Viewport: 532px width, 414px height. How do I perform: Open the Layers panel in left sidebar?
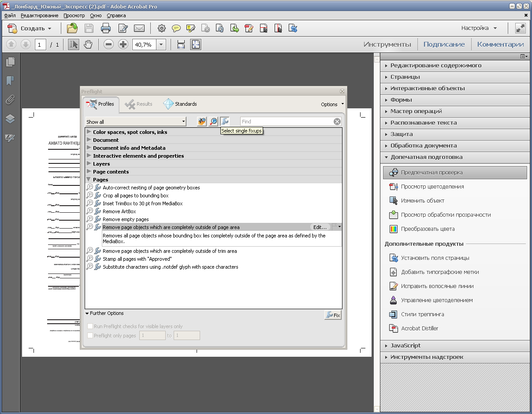10,119
